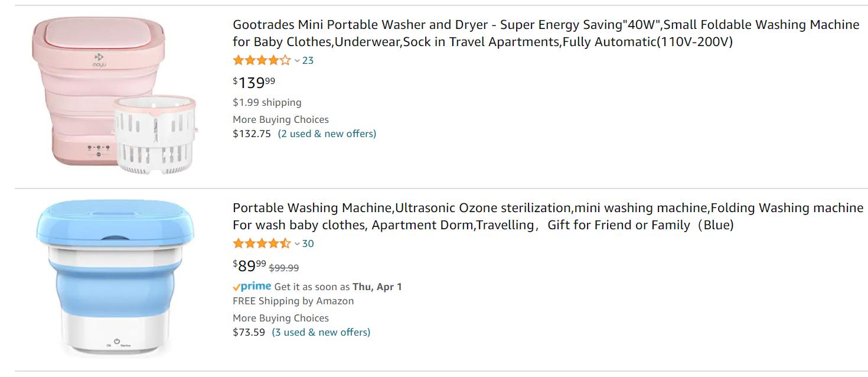The height and width of the screenshot is (377, 868).
Task: View the 3 used & new offers
Action: (321, 332)
